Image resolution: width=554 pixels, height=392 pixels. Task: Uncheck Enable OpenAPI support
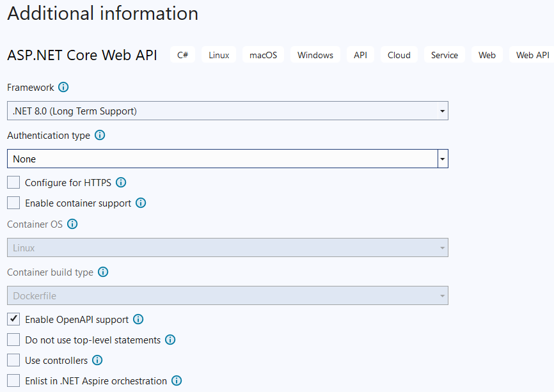13,319
